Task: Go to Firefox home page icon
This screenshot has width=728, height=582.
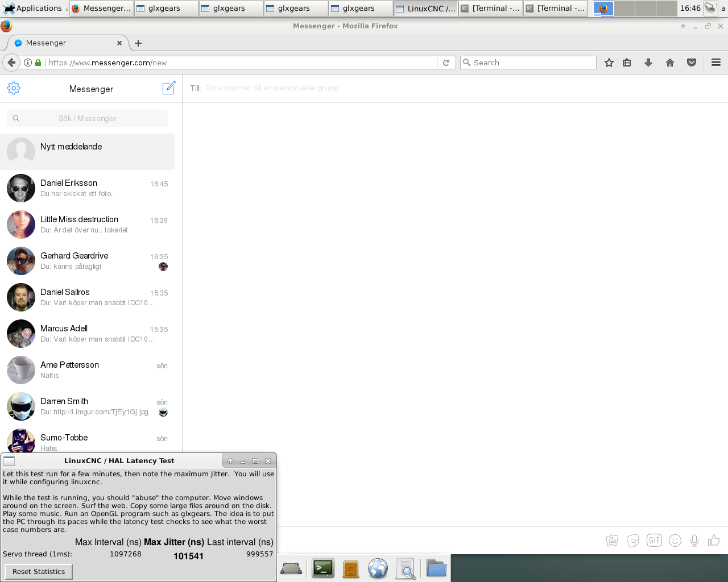Action: click(670, 63)
